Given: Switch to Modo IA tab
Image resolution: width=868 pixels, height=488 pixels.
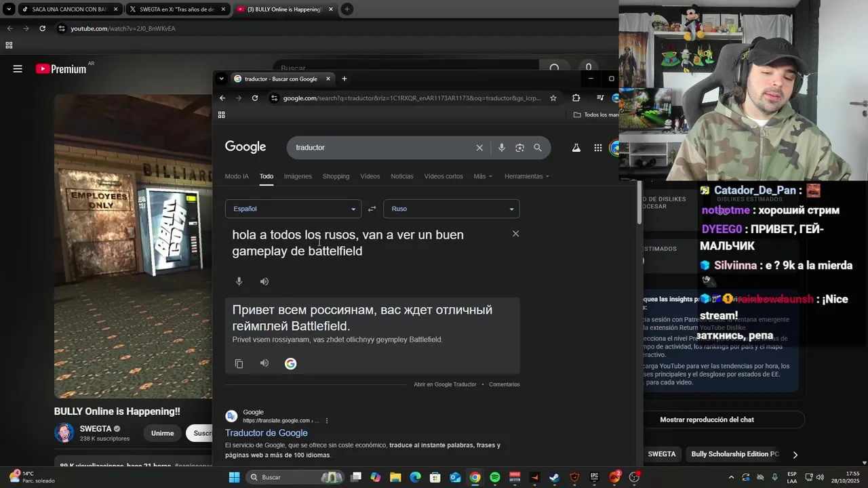Looking at the screenshot, I should tap(237, 176).
